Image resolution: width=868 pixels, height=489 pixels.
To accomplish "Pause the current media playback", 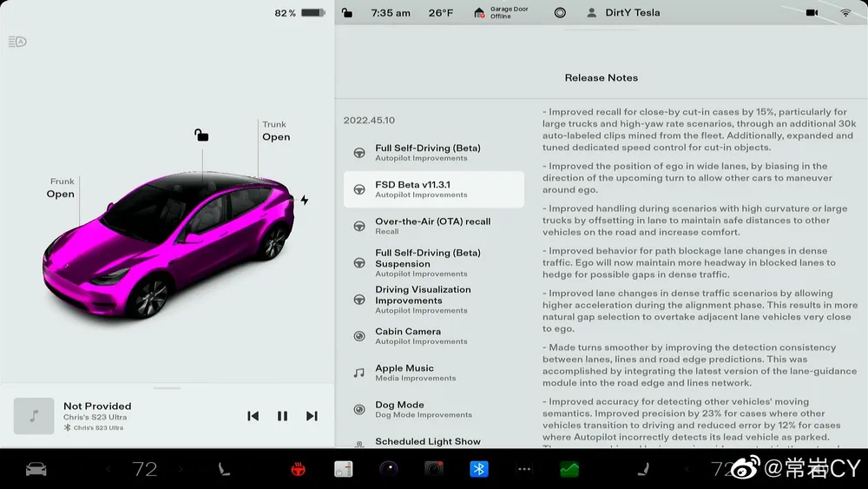I will [x=282, y=416].
